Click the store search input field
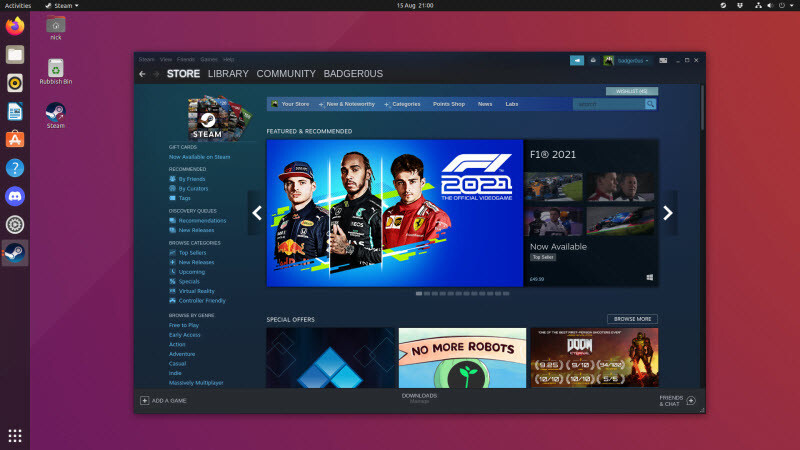 point(609,104)
